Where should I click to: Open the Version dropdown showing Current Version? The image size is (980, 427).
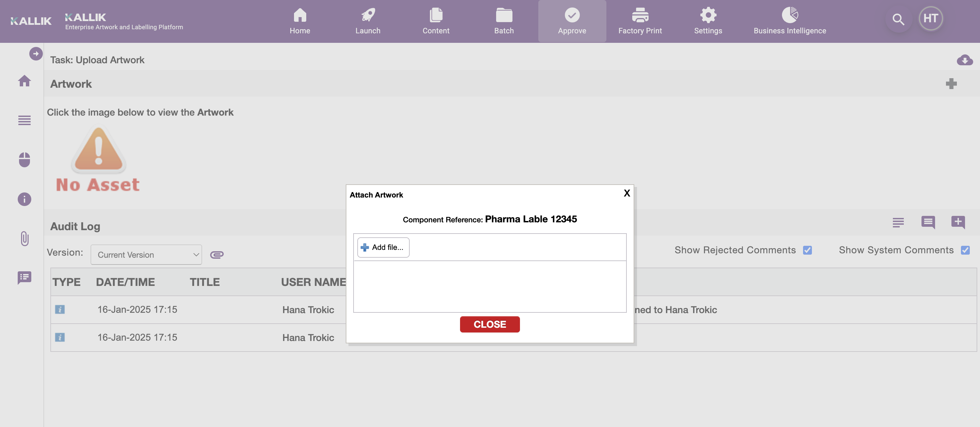pos(146,254)
